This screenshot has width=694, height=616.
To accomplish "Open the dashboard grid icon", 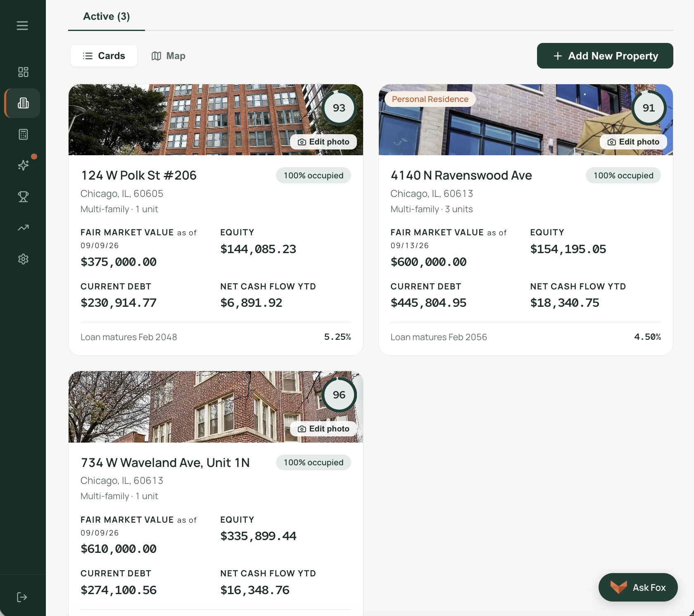I will click(23, 72).
